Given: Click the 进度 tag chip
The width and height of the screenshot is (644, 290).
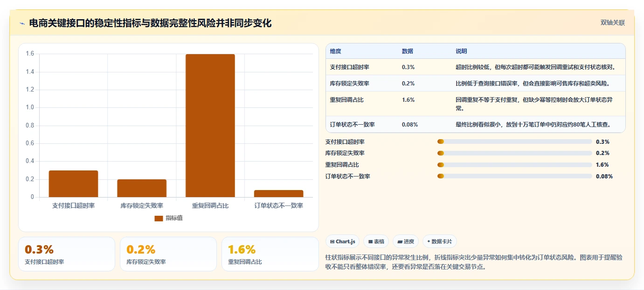Looking at the screenshot, I should pos(406,241).
